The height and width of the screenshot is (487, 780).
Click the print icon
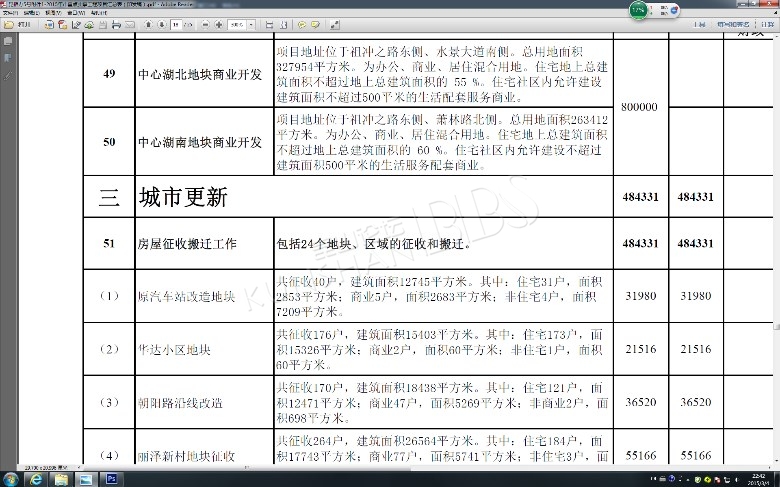coord(116,24)
